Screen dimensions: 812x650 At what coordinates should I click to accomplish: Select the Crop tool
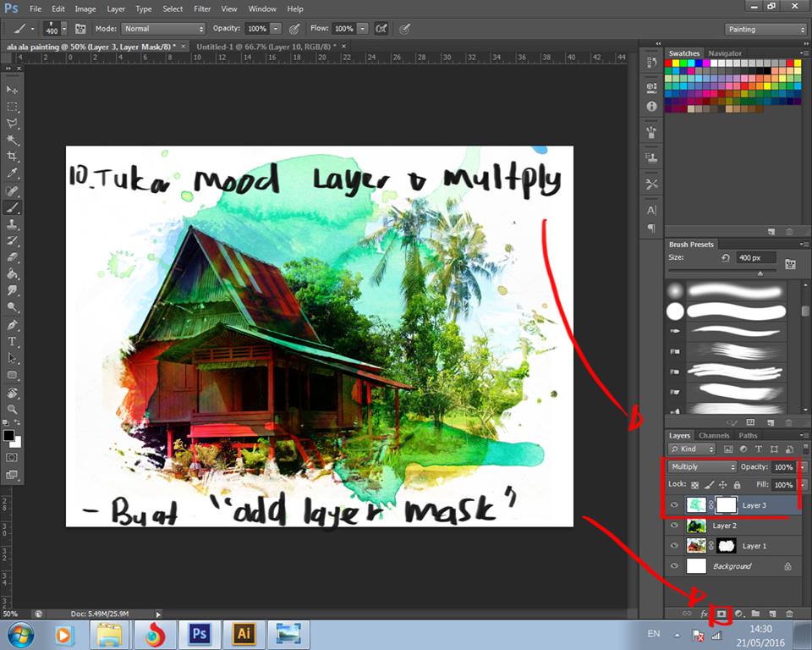point(12,157)
